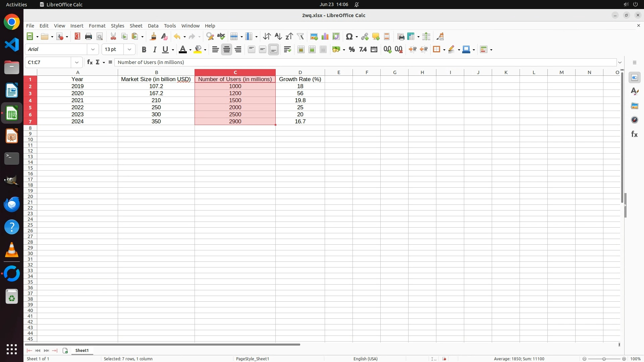Open the Navigator sidebar panel
Screen dimensions: 644x362
pos(634,120)
